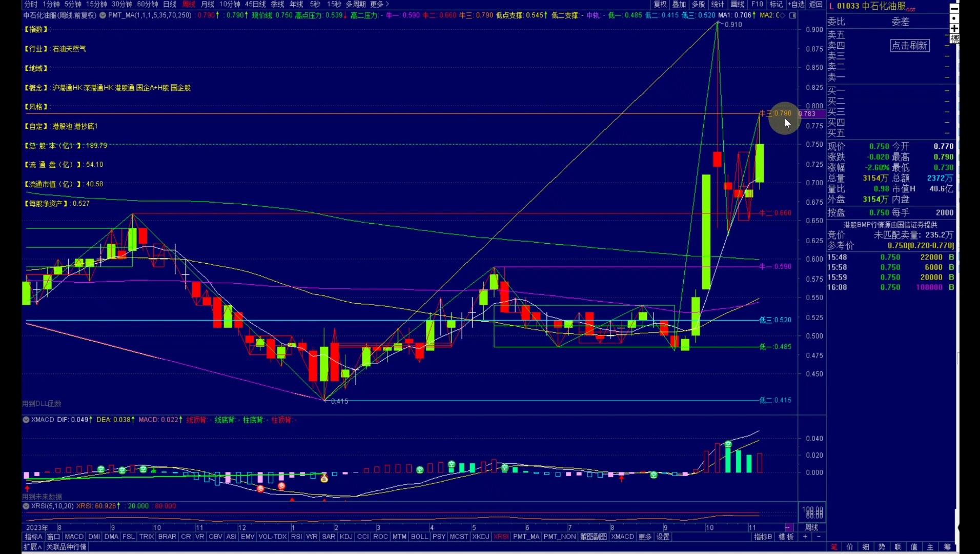Open 指标A indicator group
This screenshot has height=554, width=980.
point(34,537)
